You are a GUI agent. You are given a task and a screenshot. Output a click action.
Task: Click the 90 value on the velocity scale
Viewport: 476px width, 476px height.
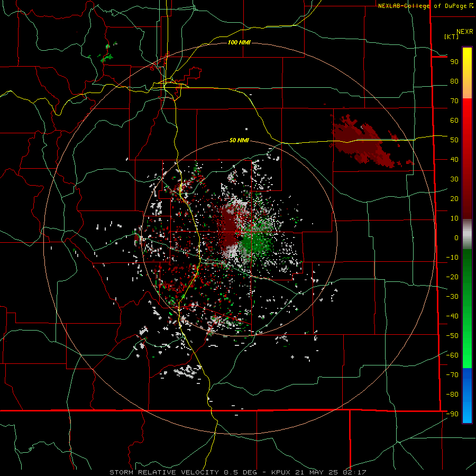pos(454,62)
